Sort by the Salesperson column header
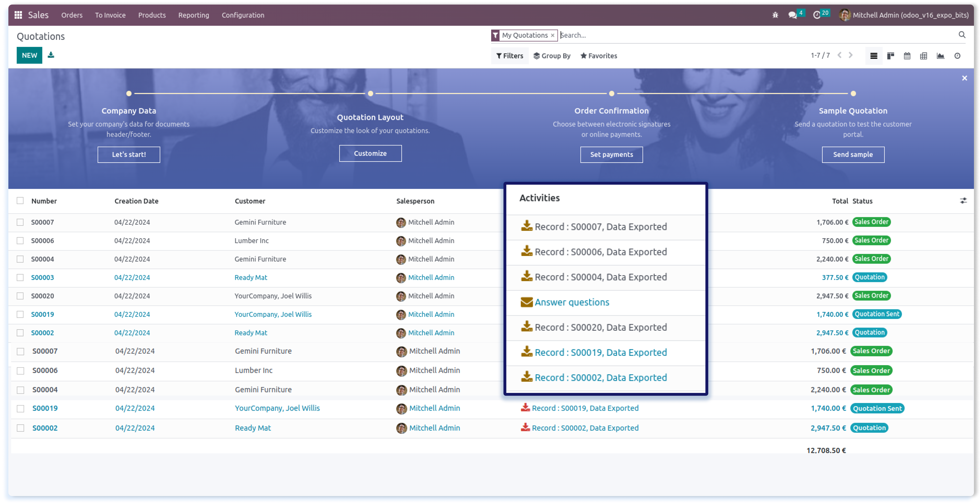Viewport: 980px width, 504px height. (x=415, y=201)
